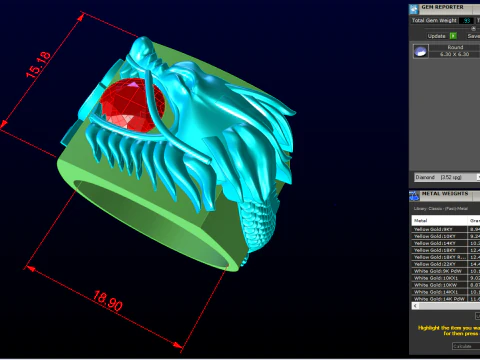Click the Update label in Gem Reporter
The width and height of the screenshot is (480, 360).
(x=436, y=36)
